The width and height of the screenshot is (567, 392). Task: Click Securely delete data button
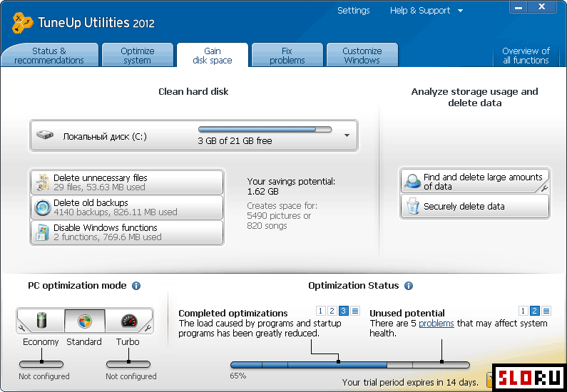click(475, 206)
